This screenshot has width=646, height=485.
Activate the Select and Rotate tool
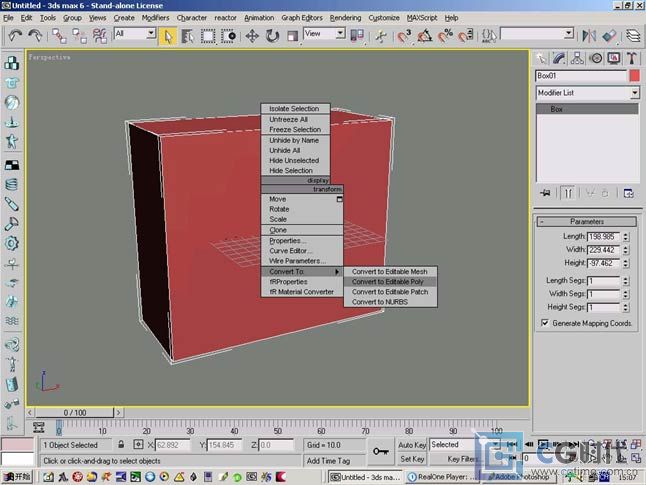coord(272,36)
